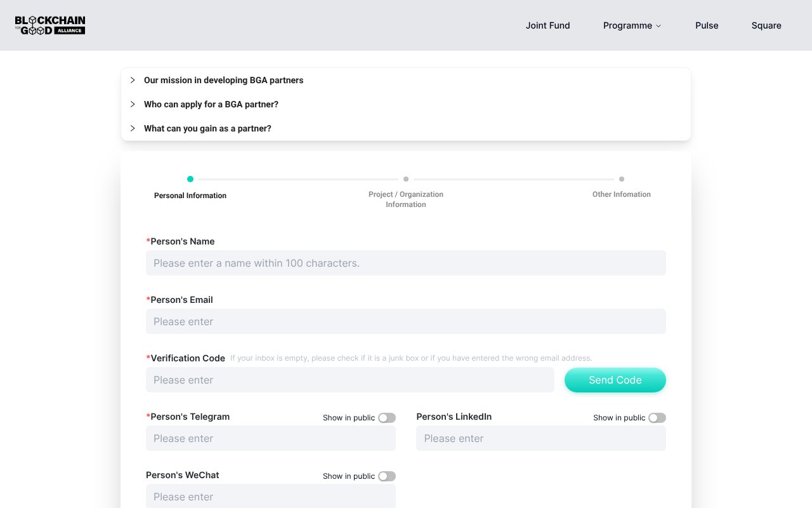Click the required asterisk beside Person's Name
812x508 pixels.
[148, 241]
